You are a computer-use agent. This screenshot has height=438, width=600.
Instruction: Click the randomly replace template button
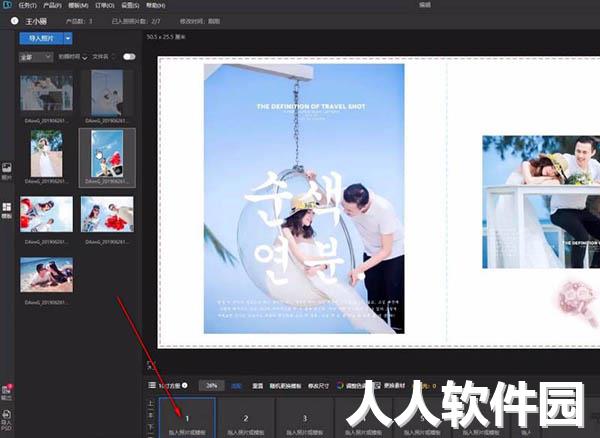click(285, 386)
